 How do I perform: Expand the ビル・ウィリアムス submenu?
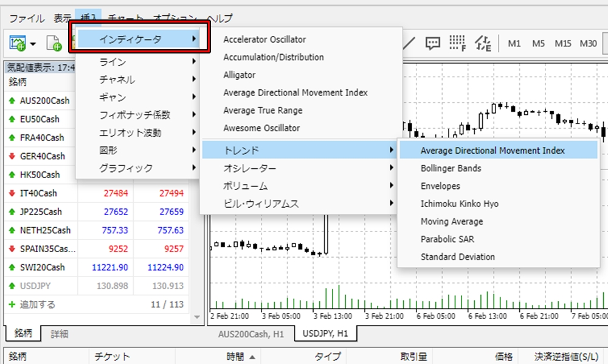[298, 204]
